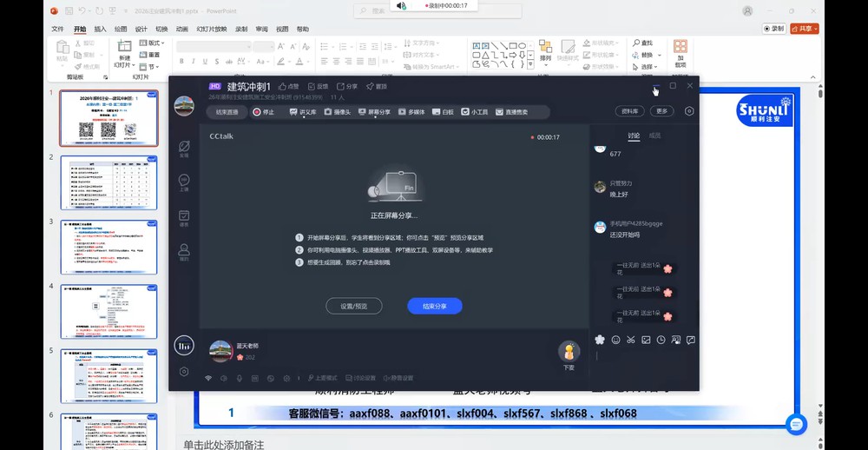Click 下麦 to leave the mic
This screenshot has height=450, width=868.
tap(569, 356)
